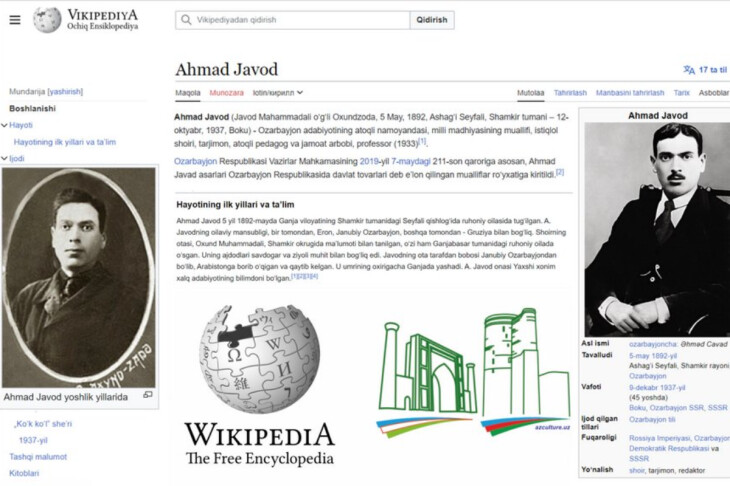The width and height of the screenshot is (730, 486).
Task: Focus the Vikipediyadan qidirish search field
Action: coord(292,20)
